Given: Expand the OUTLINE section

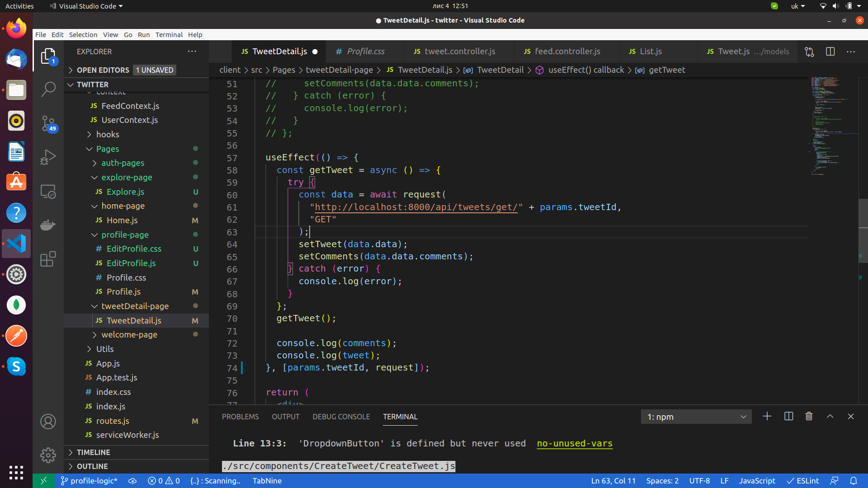Looking at the screenshot, I should (136, 466).
